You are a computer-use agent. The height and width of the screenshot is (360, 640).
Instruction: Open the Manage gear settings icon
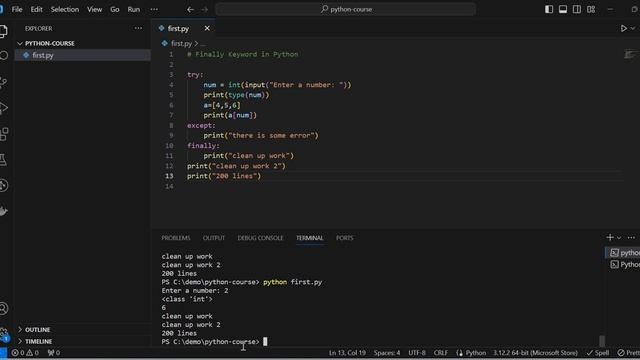tap(4, 334)
